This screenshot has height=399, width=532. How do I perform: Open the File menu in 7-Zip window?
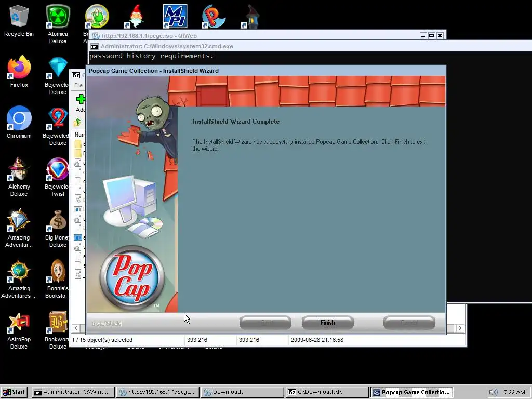[x=78, y=85]
